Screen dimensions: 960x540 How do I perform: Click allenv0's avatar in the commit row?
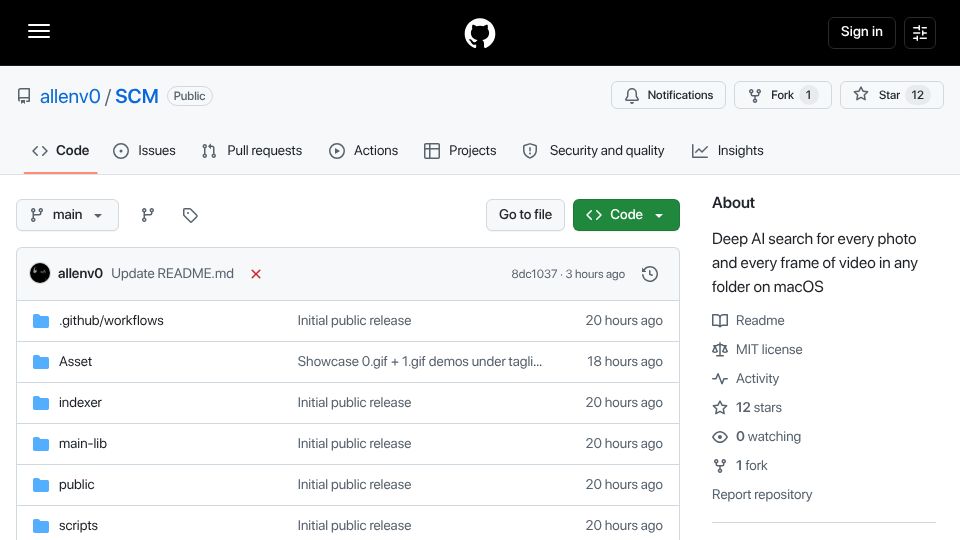point(40,273)
